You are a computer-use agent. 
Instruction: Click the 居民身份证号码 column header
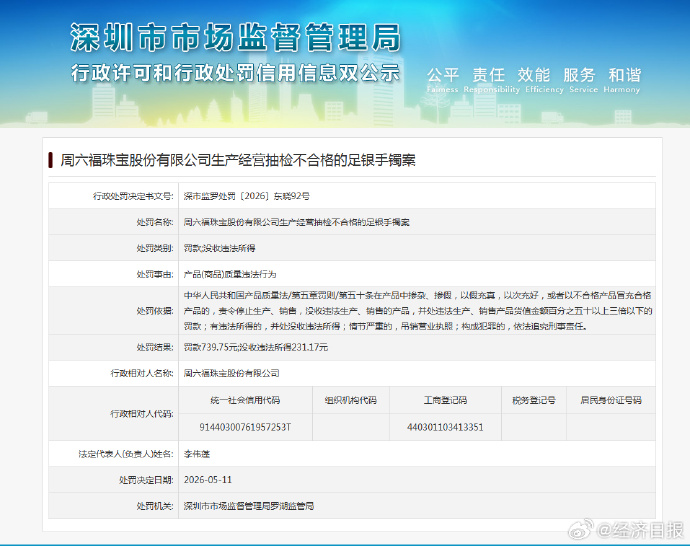(x=611, y=400)
